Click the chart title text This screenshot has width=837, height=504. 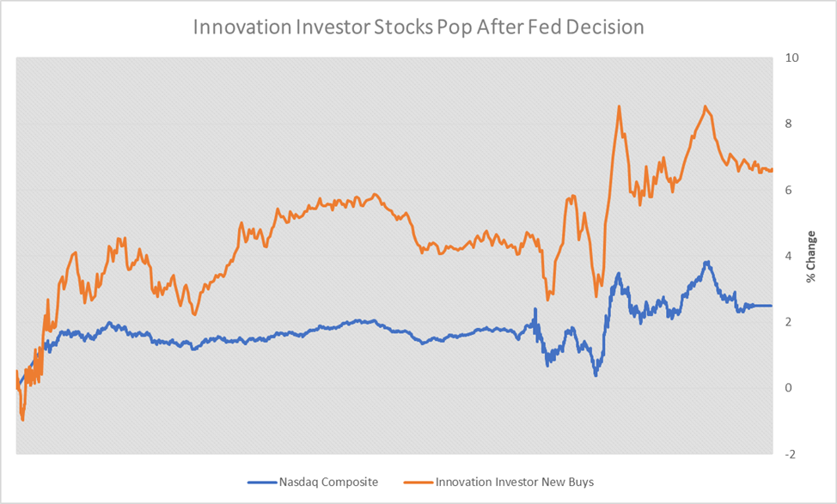click(418, 27)
